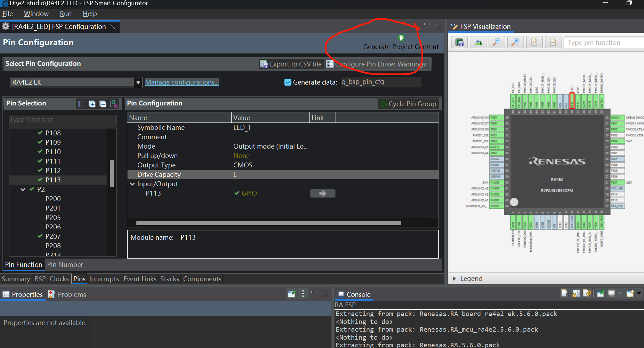Minimize the Properties panel
The image size is (644, 348).
[314, 293]
